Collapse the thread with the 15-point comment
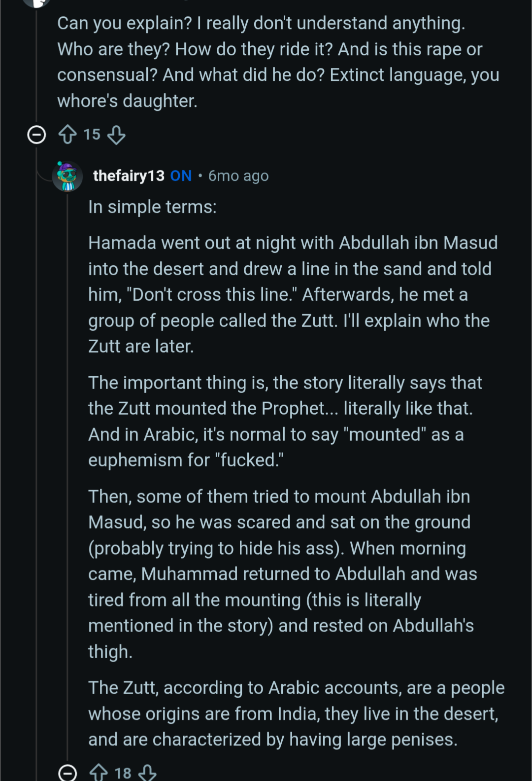This screenshot has width=532, height=781. (36, 135)
